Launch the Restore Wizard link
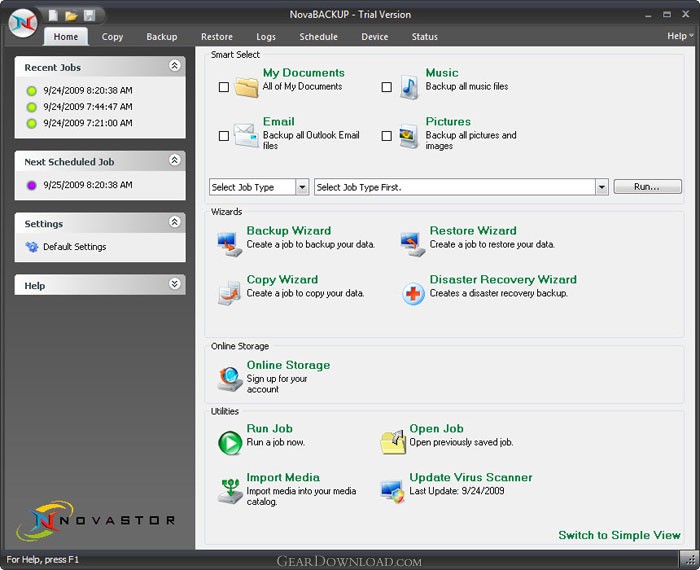 (x=473, y=230)
